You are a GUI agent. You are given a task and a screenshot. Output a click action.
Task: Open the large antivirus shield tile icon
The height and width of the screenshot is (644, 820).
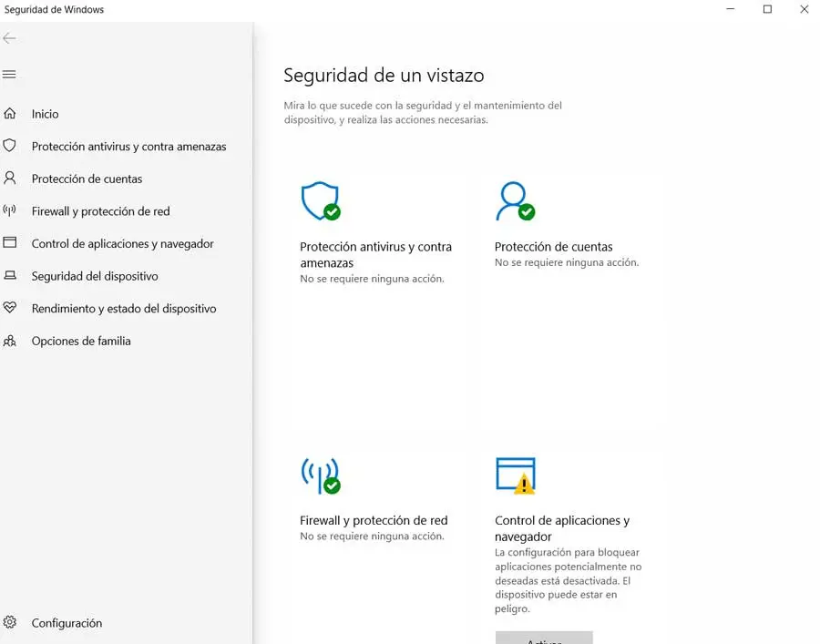pos(321,201)
